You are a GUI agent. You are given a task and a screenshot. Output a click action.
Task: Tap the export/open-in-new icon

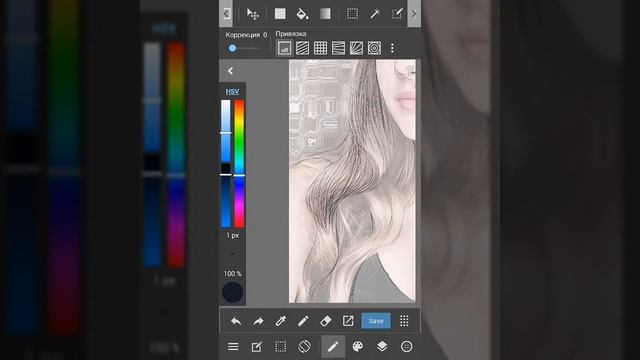click(348, 321)
